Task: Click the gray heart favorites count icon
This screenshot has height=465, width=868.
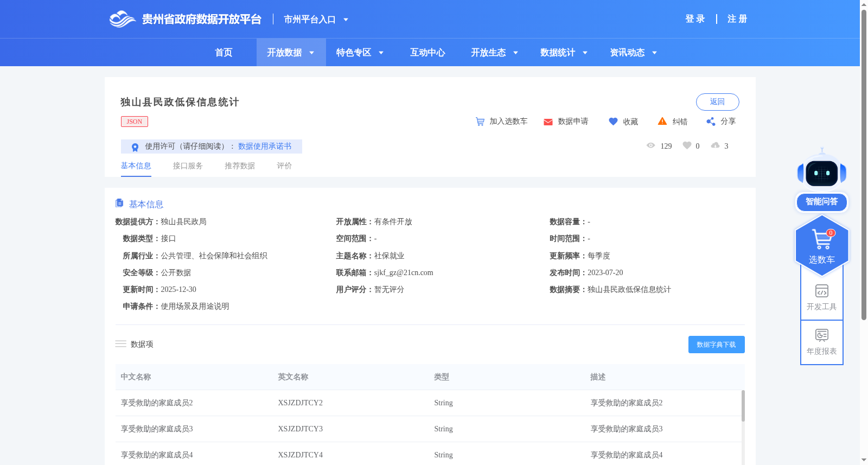Action: [x=687, y=145]
